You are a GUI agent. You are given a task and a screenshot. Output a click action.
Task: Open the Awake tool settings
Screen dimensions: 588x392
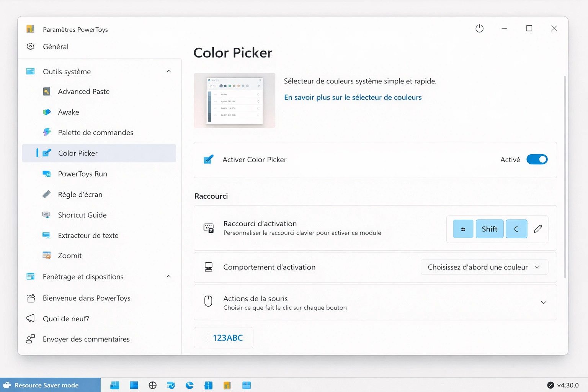(68, 112)
